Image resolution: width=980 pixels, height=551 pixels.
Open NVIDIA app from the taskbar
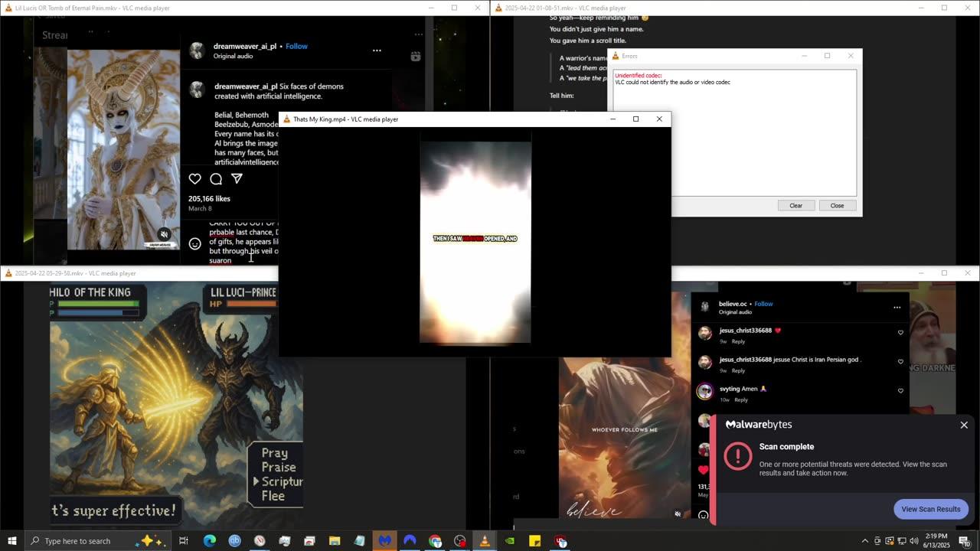point(510,541)
